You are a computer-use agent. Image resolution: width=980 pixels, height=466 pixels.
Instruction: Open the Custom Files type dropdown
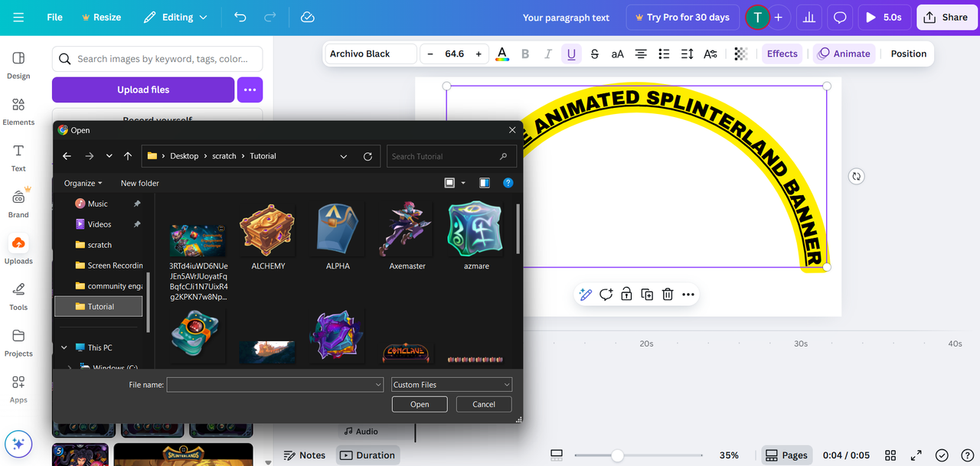click(x=452, y=385)
